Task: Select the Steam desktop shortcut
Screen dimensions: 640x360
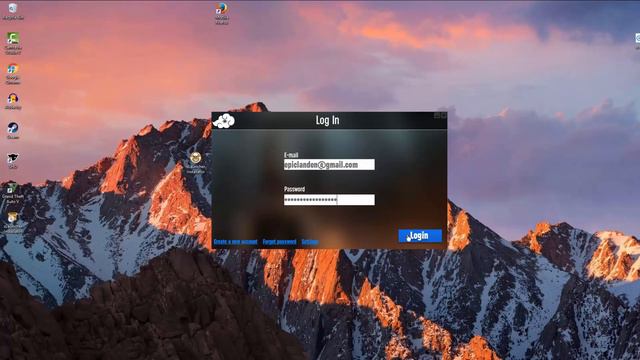Action: [x=13, y=131]
